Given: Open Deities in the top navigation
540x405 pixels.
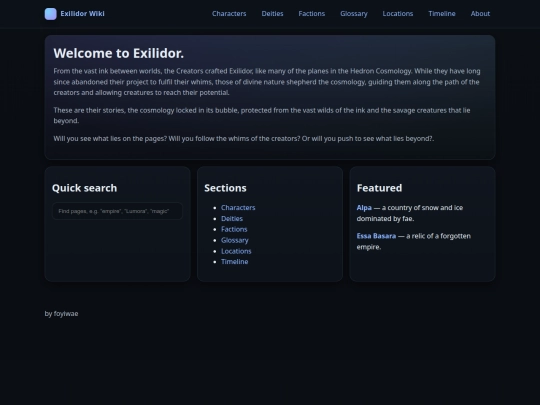Looking at the screenshot, I should point(272,14).
